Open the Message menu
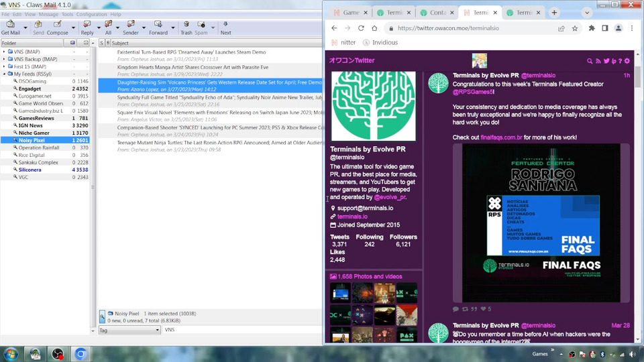 [48, 14]
